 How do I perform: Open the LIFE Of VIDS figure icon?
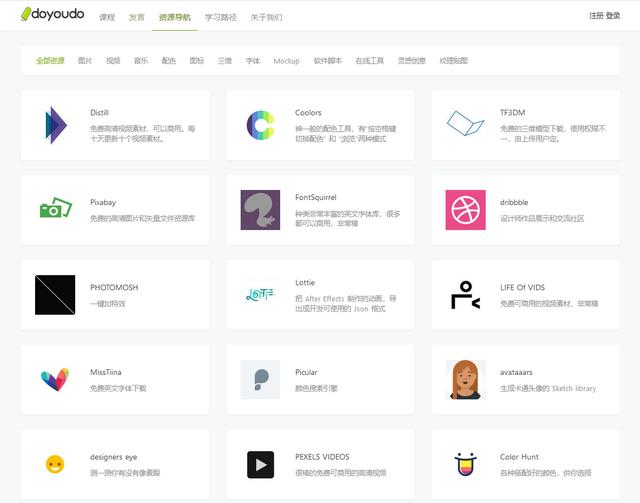[x=465, y=295]
